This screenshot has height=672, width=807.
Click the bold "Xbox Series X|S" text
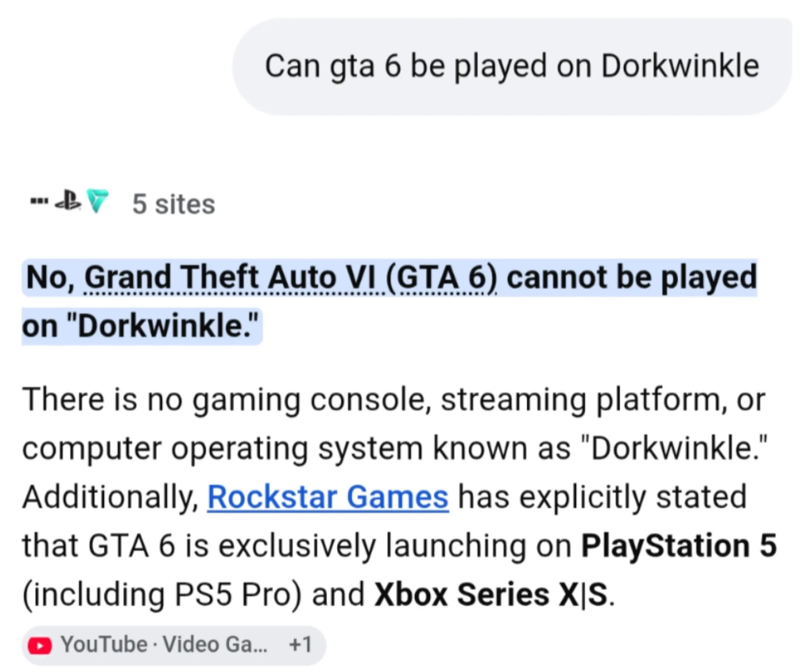[x=491, y=594]
